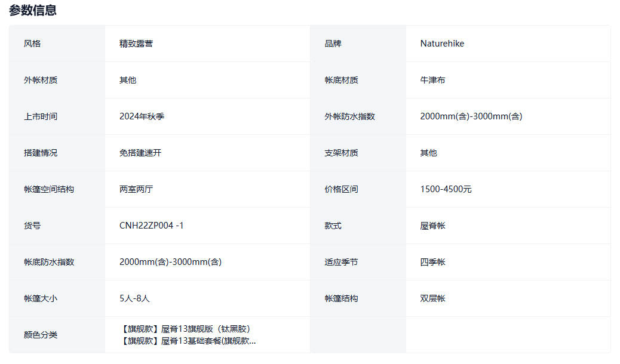Select the 屋脊帐 tent style value

[x=432, y=226]
